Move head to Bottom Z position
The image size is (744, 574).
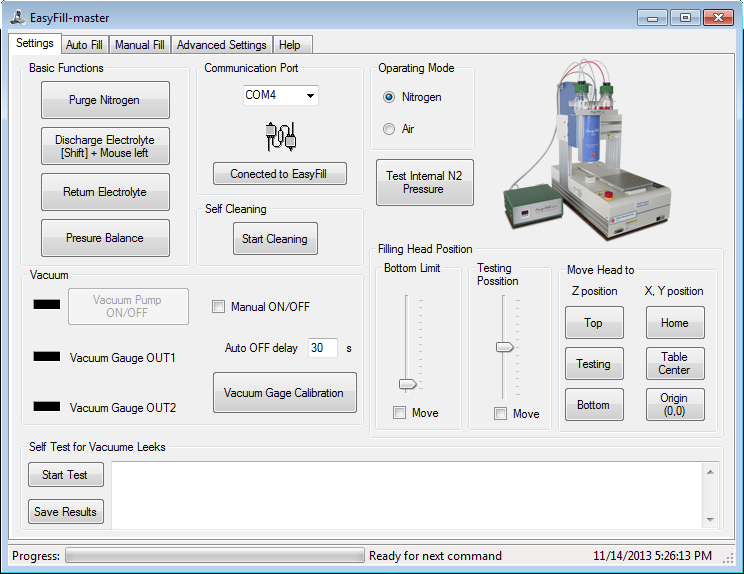(594, 405)
